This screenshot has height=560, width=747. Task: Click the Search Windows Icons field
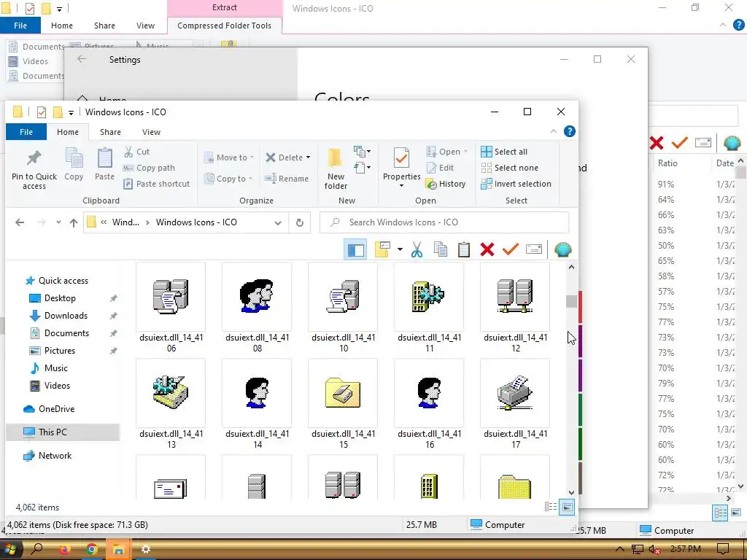click(444, 222)
